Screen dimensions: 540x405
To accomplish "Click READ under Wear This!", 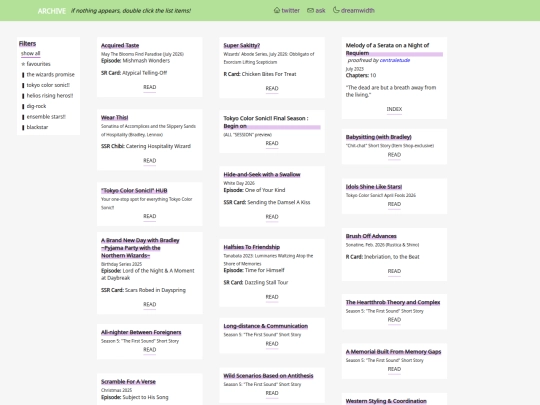I will (x=149, y=161).
